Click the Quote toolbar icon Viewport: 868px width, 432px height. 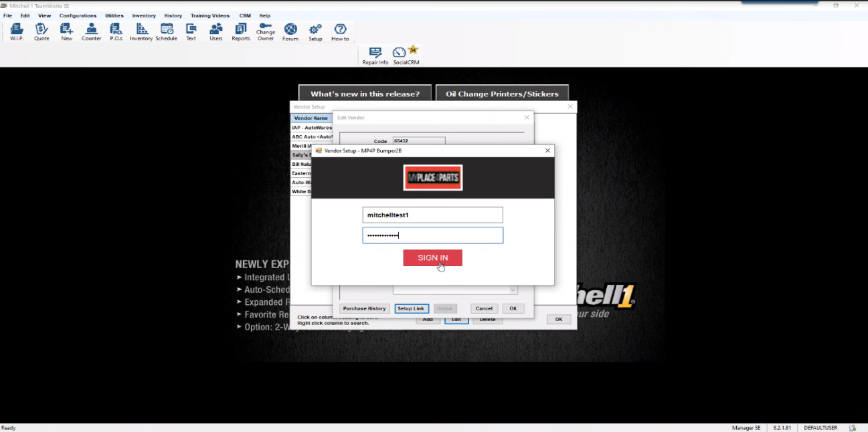[x=41, y=31]
